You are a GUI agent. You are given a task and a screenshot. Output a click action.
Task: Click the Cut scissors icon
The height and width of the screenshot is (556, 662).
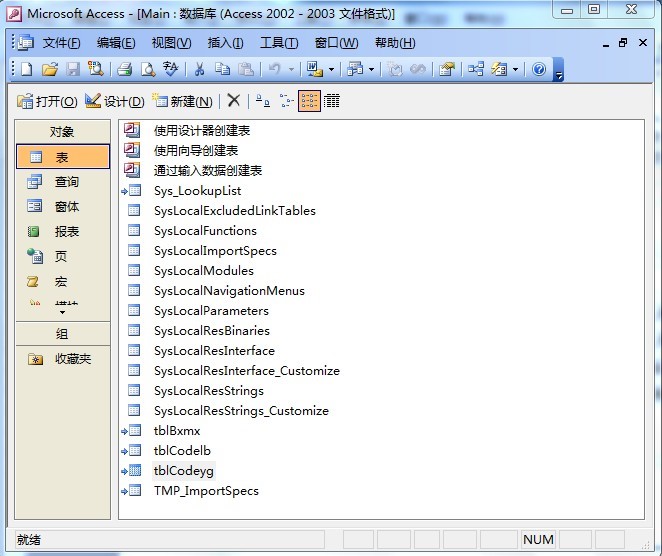click(199, 69)
